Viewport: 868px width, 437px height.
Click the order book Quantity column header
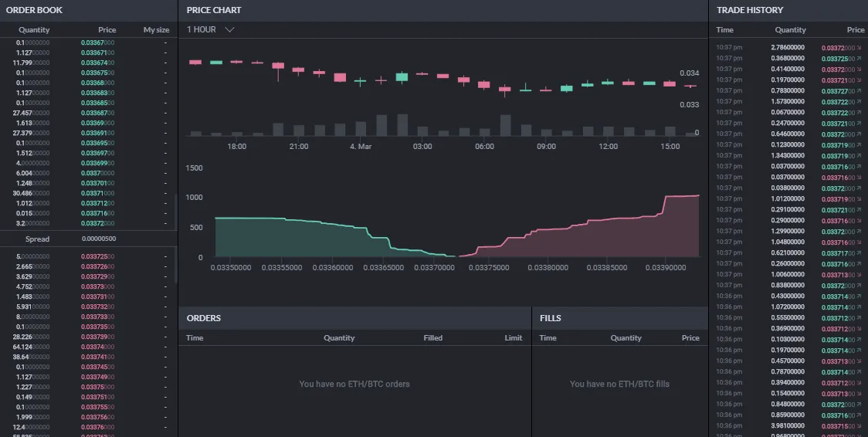point(34,30)
